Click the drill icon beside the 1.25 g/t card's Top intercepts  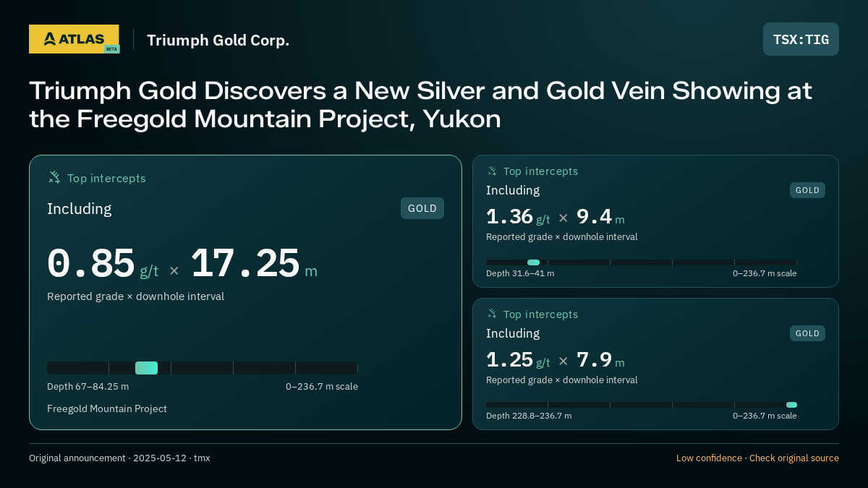[x=492, y=314]
